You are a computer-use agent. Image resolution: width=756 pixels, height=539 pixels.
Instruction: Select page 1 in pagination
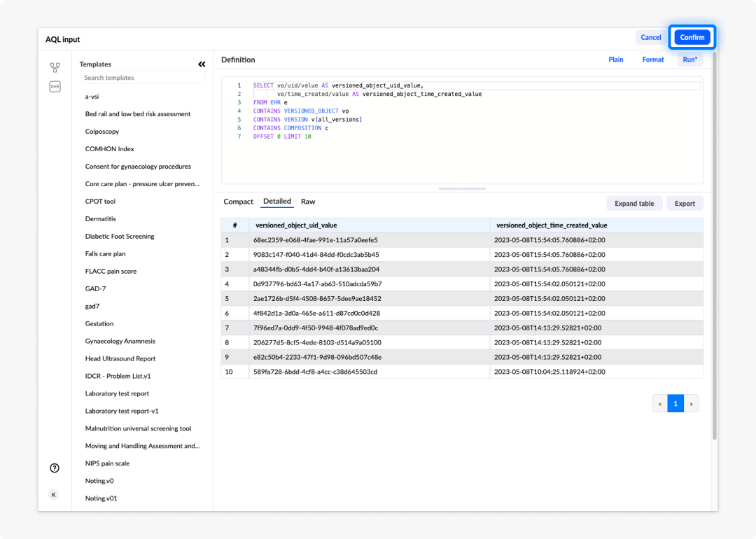[675, 403]
